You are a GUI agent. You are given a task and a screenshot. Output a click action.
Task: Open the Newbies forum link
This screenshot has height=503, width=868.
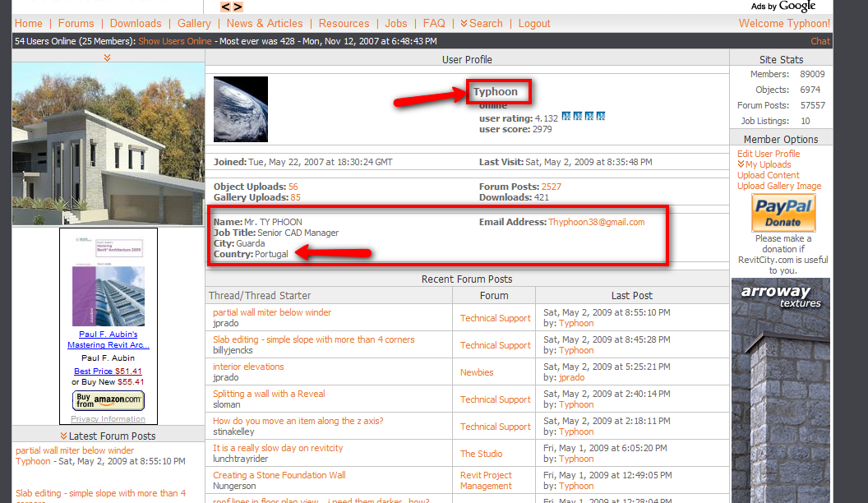point(477,371)
